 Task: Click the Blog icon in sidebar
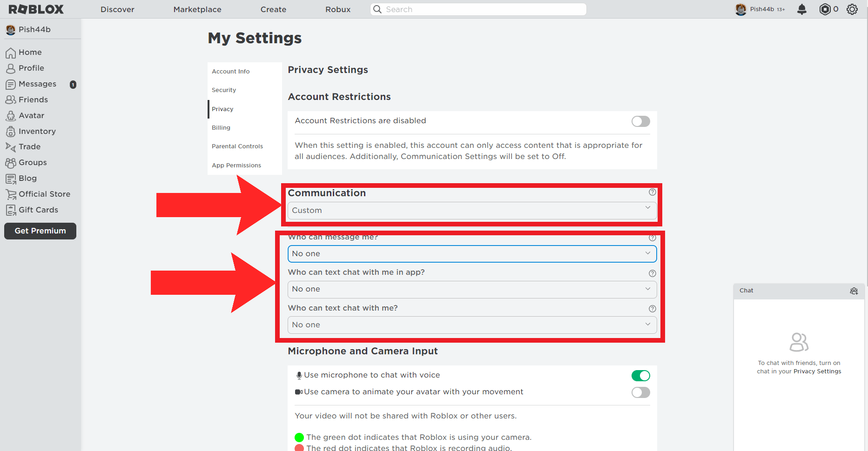tap(11, 179)
